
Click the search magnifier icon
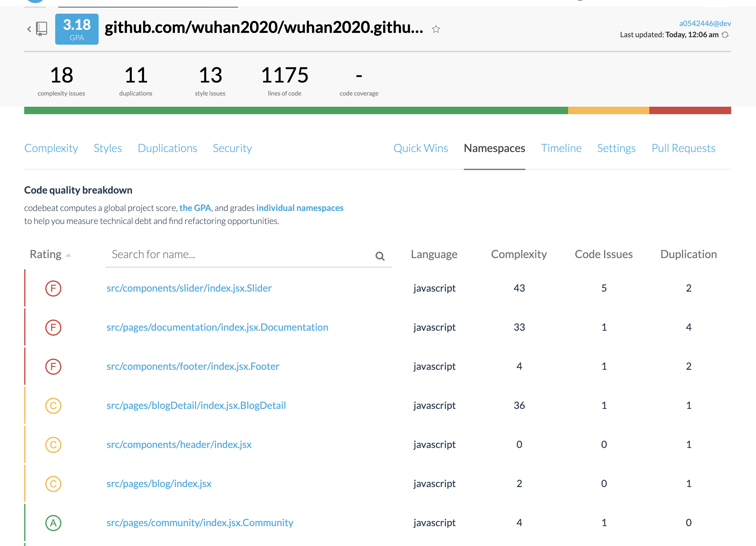click(x=380, y=256)
